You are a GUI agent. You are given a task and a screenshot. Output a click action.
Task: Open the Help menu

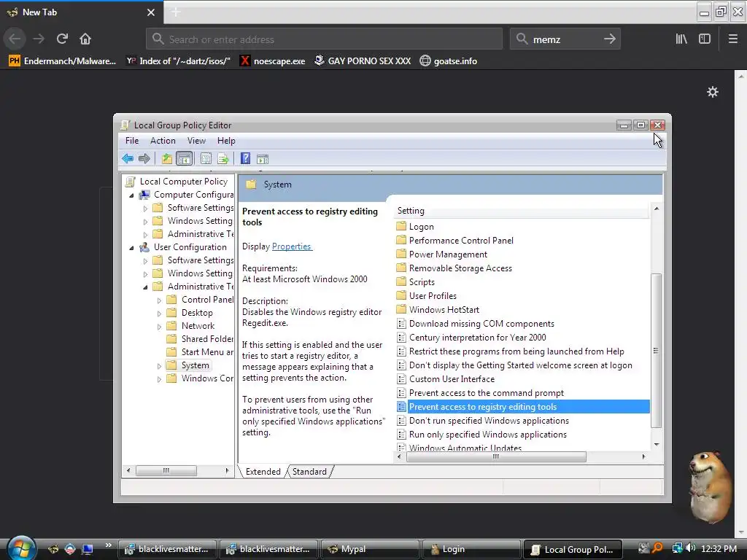tap(226, 141)
